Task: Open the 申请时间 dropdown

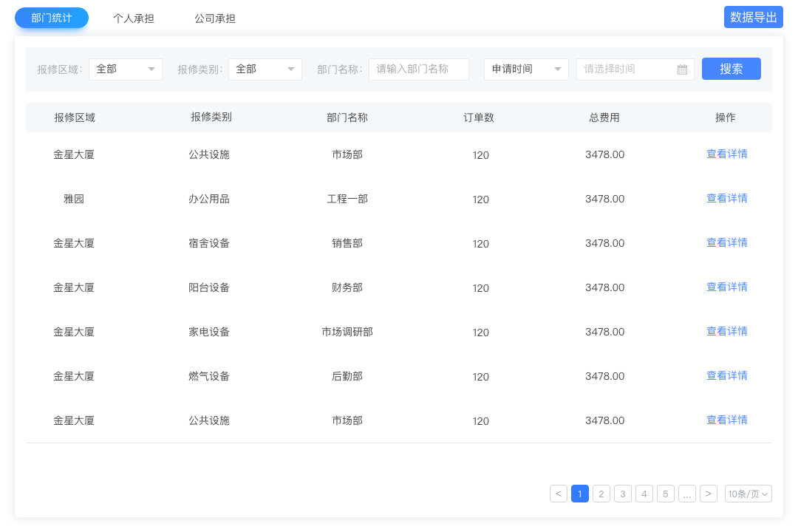Action: click(526, 69)
